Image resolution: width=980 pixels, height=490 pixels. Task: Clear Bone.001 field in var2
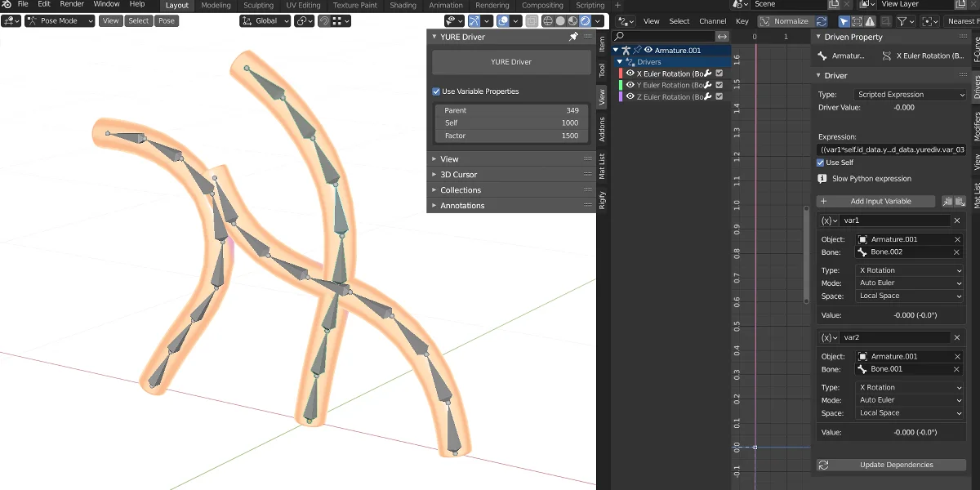pyautogui.click(x=958, y=369)
